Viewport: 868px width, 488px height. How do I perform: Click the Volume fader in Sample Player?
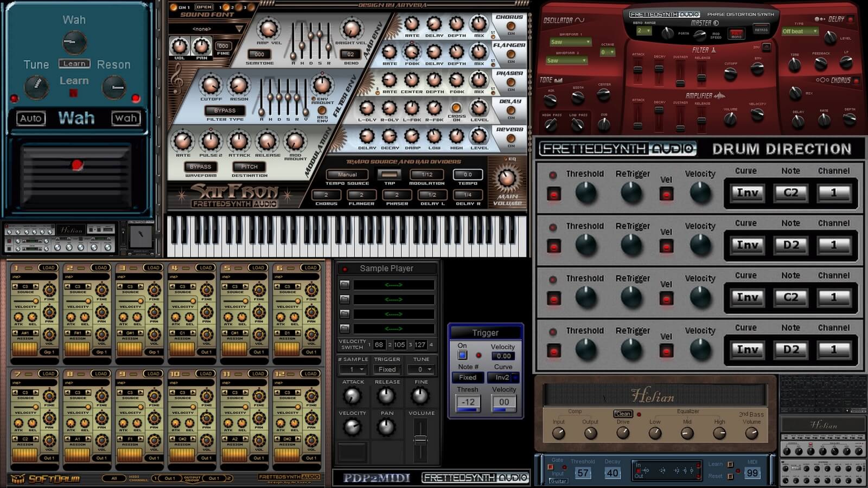pos(420,440)
